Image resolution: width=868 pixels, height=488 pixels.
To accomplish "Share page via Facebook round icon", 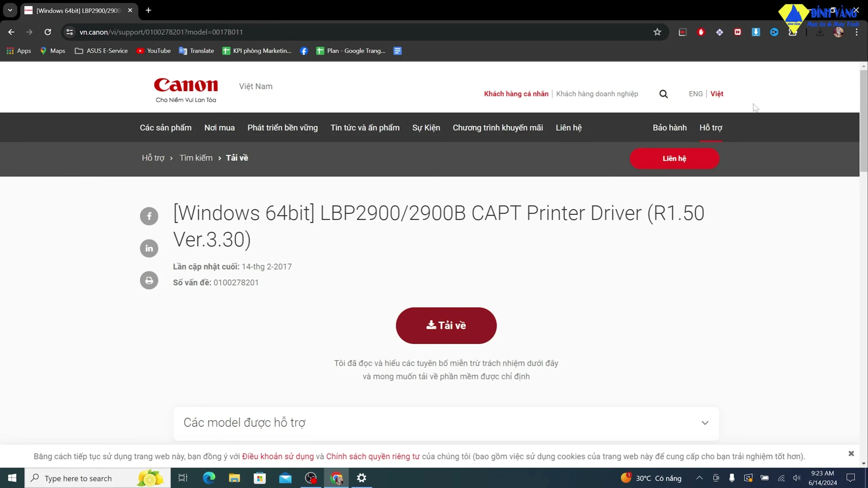I will coord(149,216).
